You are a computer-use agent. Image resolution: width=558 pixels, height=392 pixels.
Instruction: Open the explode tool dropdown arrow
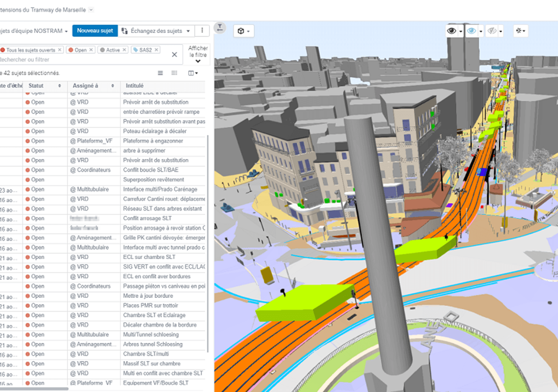point(524,31)
